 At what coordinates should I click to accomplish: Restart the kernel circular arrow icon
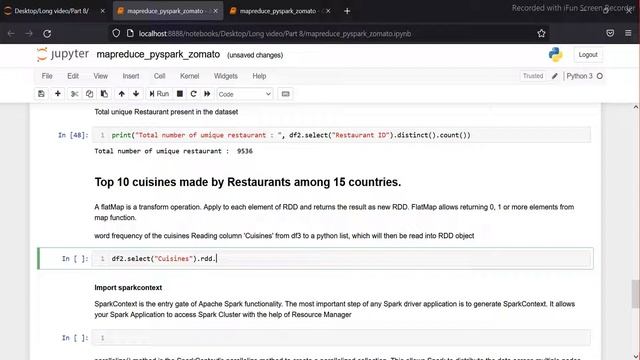(193, 94)
